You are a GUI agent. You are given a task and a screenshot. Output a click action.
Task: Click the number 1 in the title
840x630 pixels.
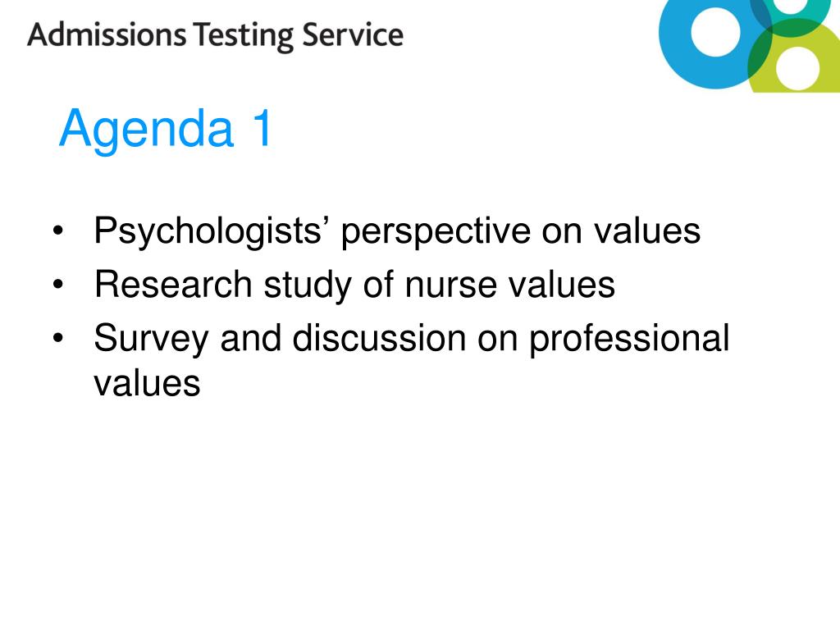tap(262, 127)
